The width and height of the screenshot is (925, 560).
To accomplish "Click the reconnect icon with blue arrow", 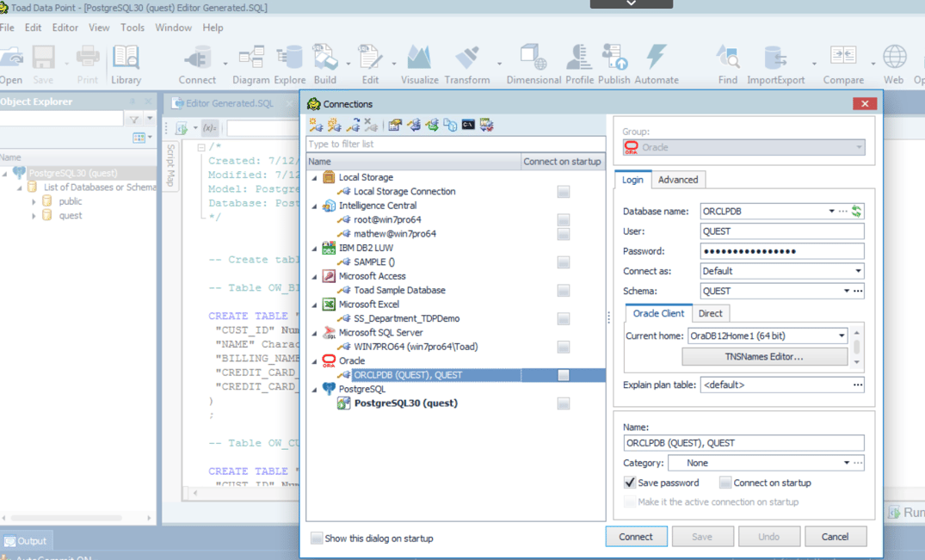I will coord(353,125).
